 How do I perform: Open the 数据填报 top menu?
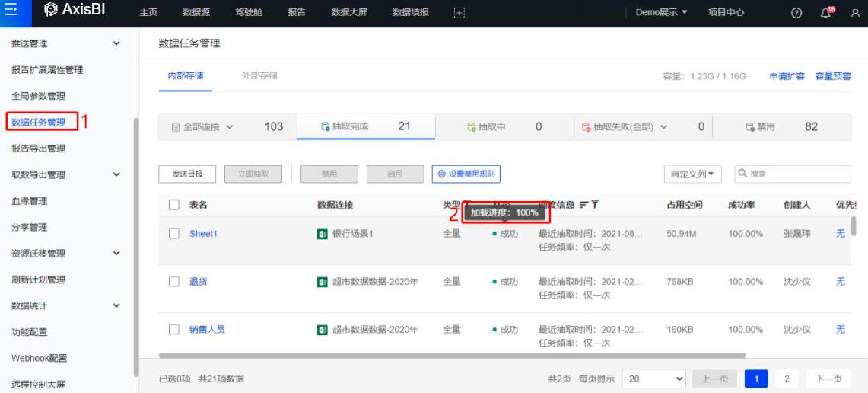[411, 12]
